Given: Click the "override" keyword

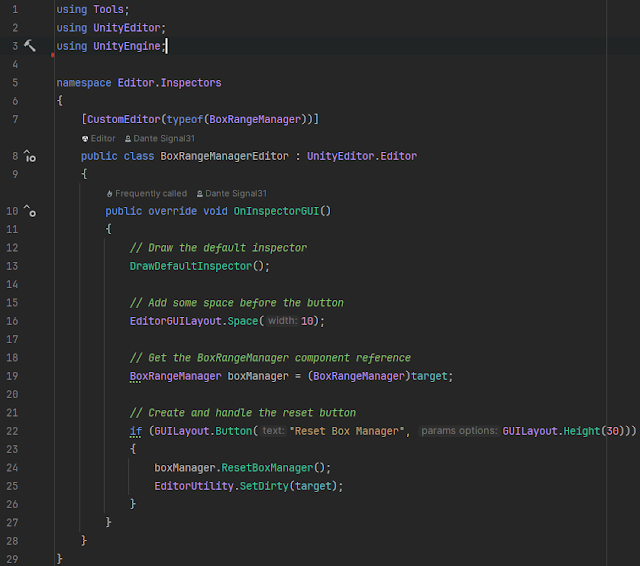Looking at the screenshot, I should coord(172,211).
